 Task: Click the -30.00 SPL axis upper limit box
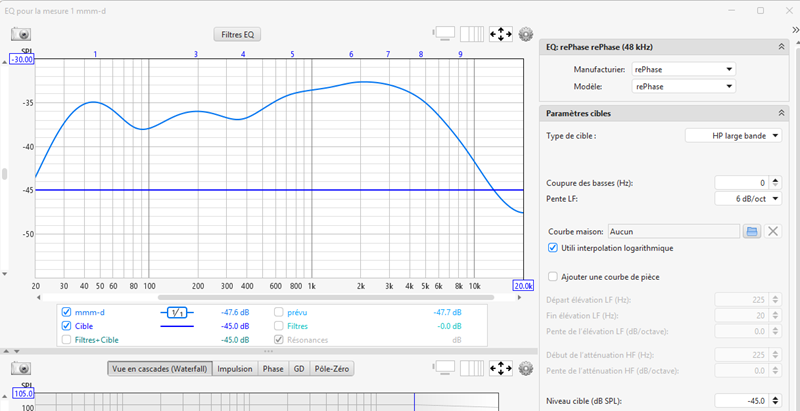pos(22,59)
